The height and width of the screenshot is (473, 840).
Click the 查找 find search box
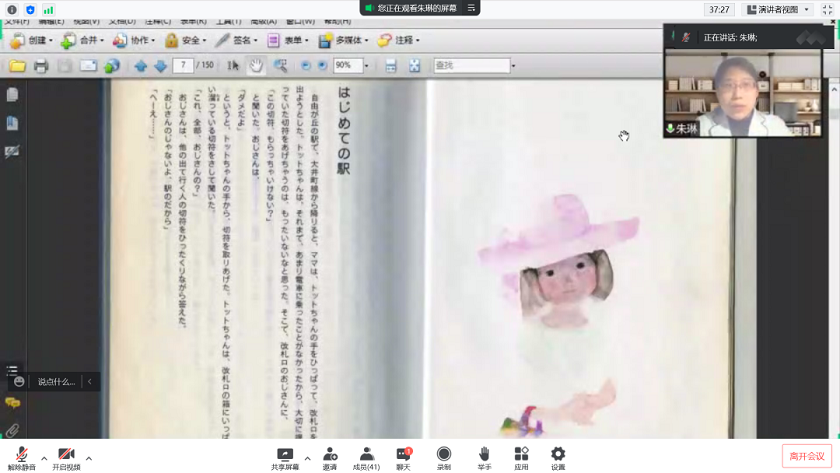point(471,65)
